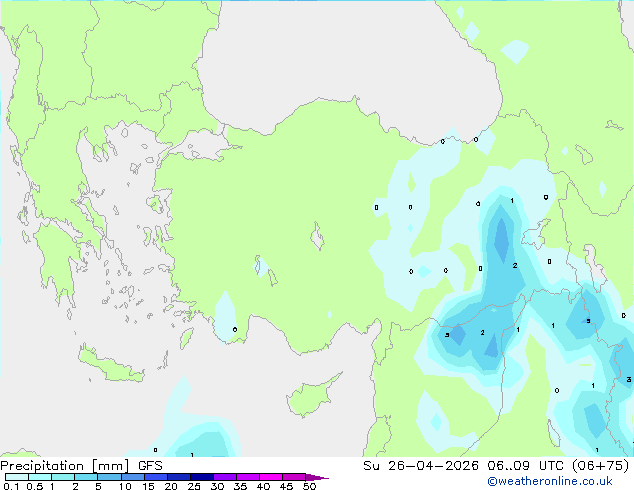Select the legend swatch between 35 and 40
Viewport: 634px width, 490px height.
(x=248, y=477)
